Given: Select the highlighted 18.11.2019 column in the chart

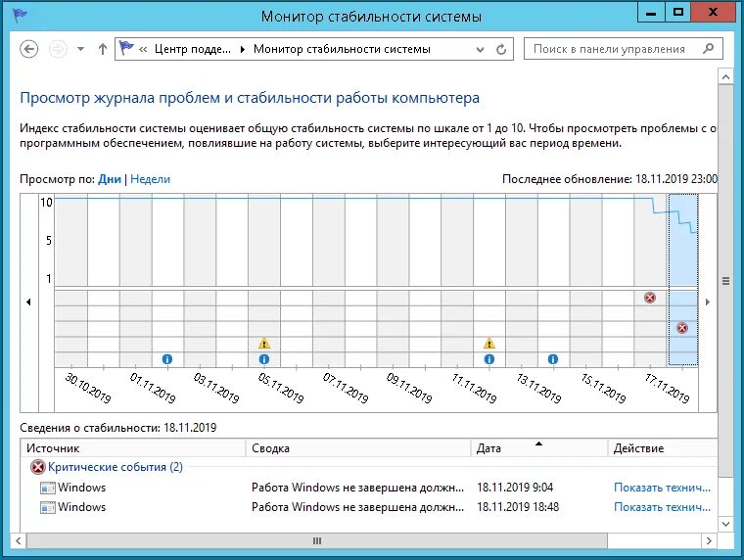Looking at the screenshot, I should [683, 280].
